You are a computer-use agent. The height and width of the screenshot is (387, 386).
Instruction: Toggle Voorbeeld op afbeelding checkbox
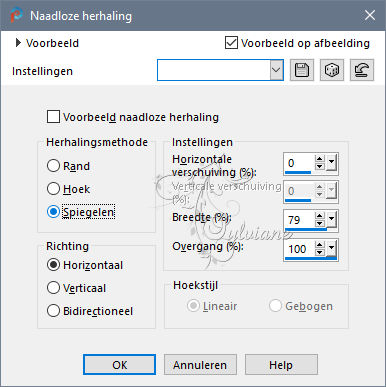(231, 43)
